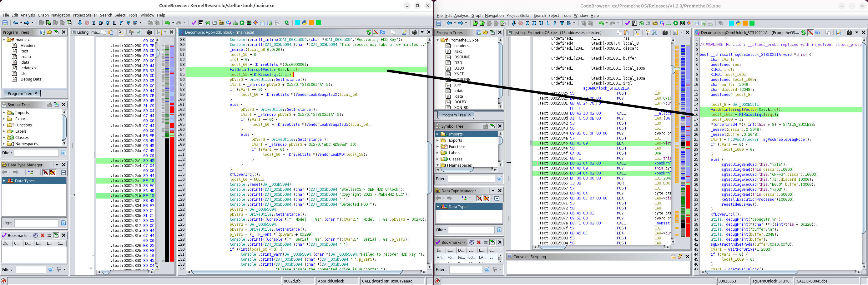Viewport: 868px width, 285px height.
Task: Click .rdata section in main.exe Program Trees
Action: 25,57
